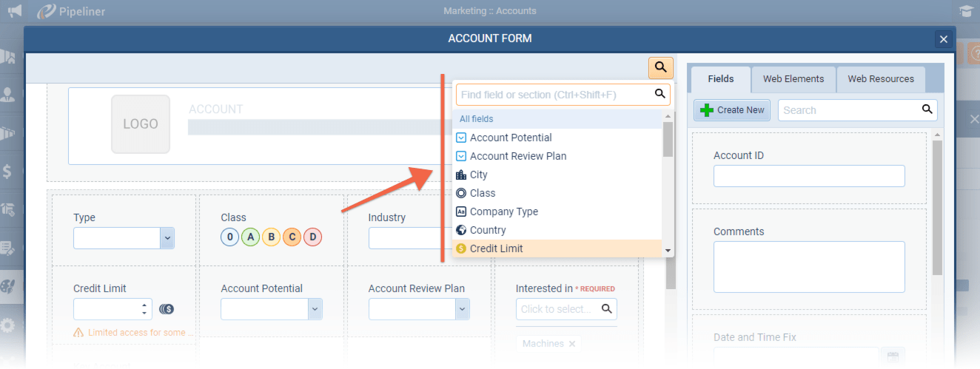
Task: Open the Account Potential dropdown
Action: coord(315,309)
